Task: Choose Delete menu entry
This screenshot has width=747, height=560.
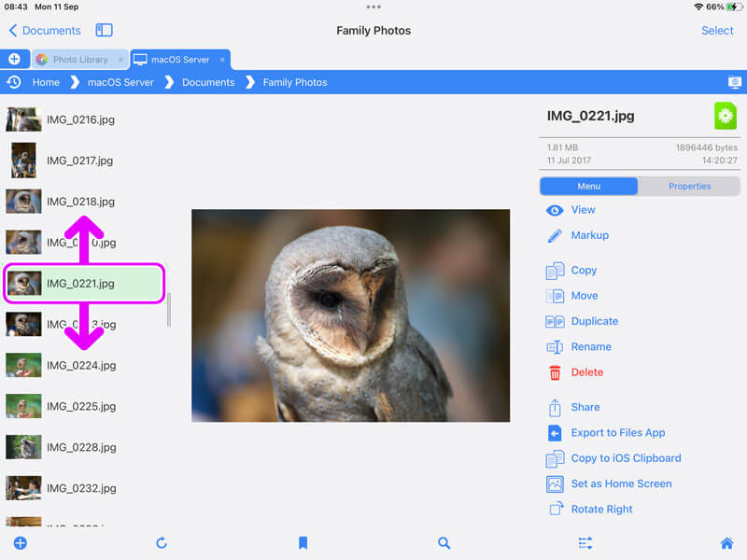Action: coord(587,372)
